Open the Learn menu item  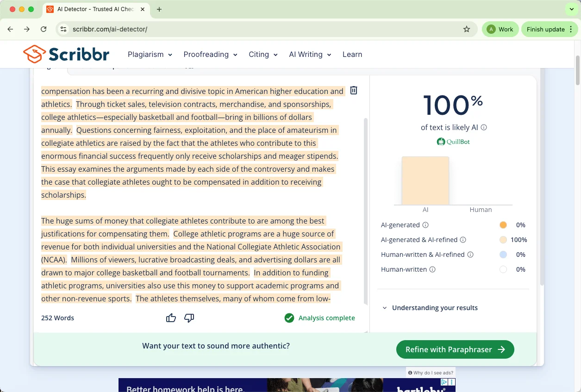(x=352, y=54)
